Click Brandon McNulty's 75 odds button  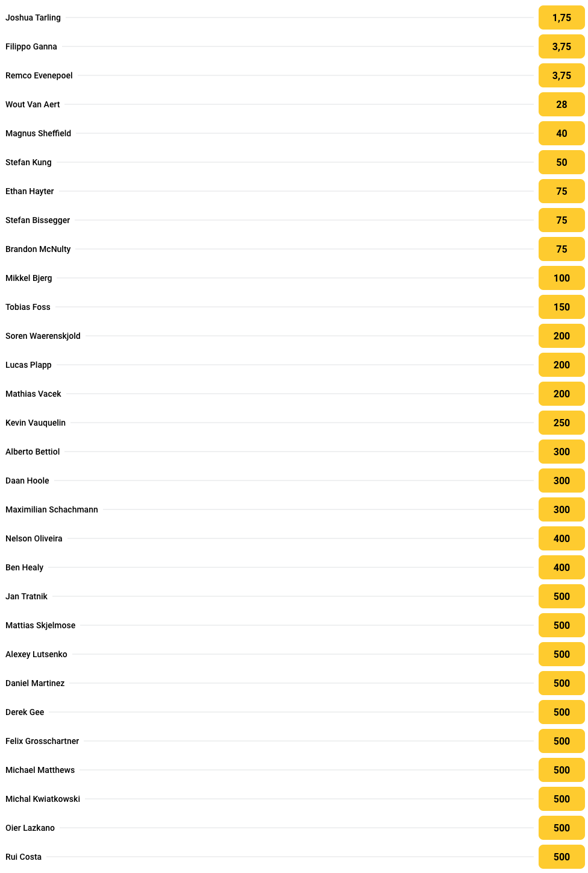click(561, 249)
